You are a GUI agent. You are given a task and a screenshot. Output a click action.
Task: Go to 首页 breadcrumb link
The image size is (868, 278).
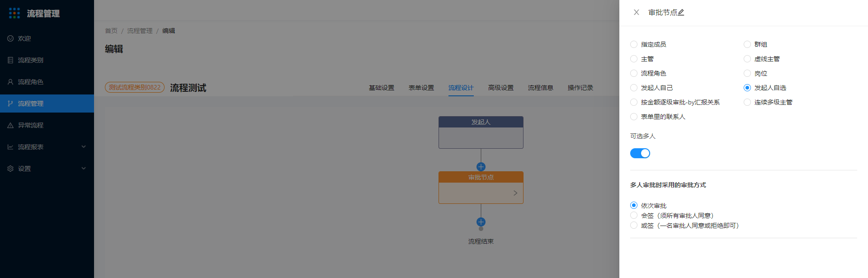(111, 31)
